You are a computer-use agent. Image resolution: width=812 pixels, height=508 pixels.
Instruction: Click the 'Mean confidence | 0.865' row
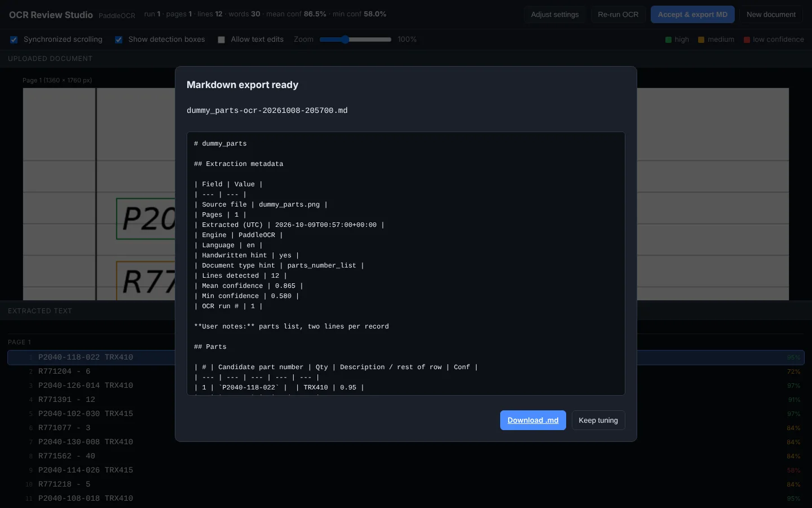(249, 286)
